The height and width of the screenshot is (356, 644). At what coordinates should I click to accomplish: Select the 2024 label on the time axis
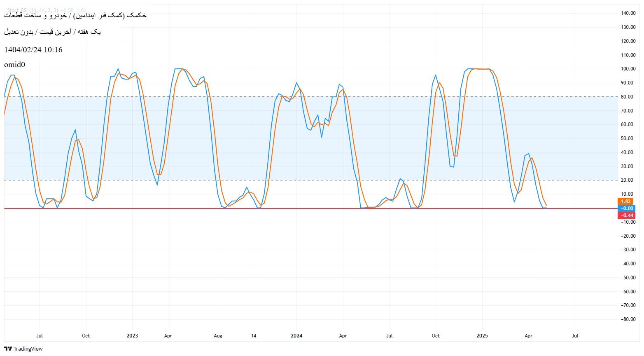(296, 336)
